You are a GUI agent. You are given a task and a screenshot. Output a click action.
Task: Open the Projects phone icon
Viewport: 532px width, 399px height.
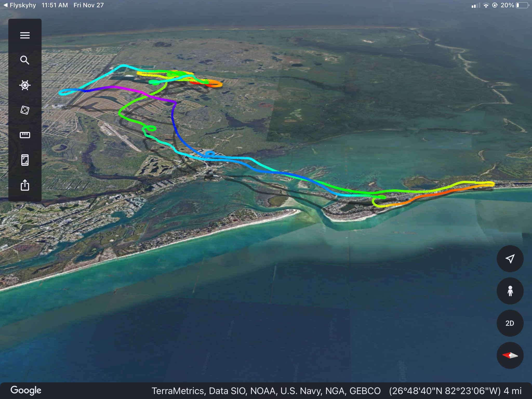click(x=25, y=160)
